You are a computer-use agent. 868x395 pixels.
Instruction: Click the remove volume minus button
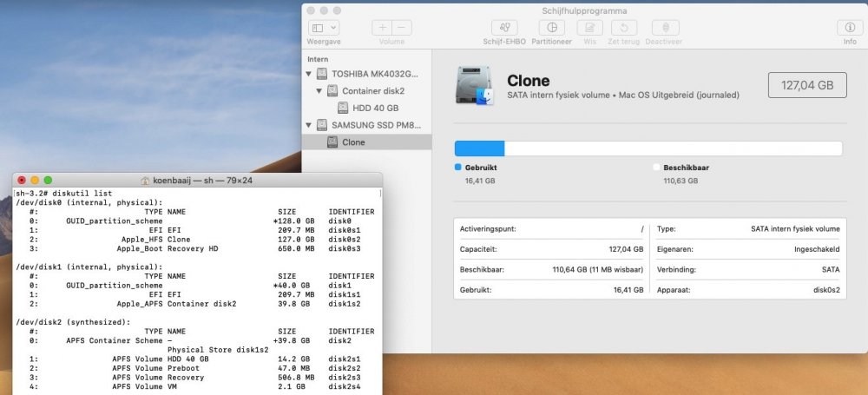402,28
